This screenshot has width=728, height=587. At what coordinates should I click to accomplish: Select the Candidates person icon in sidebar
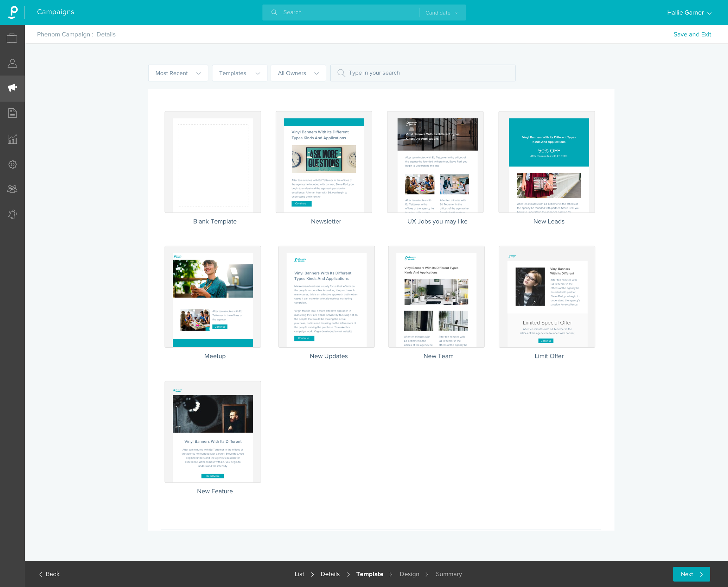12,63
